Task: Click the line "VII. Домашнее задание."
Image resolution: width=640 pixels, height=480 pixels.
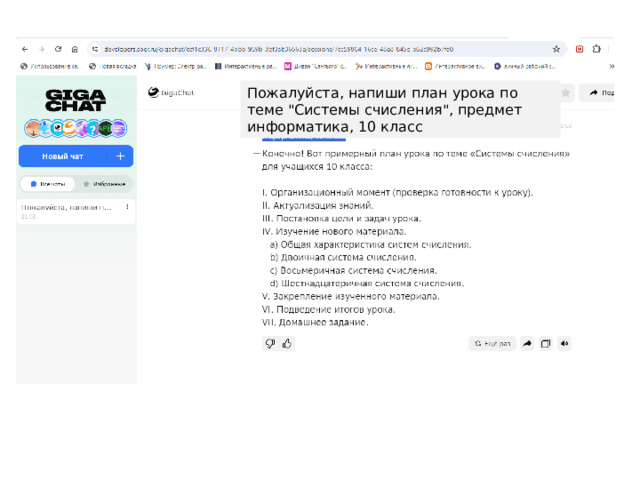Action: click(x=315, y=322)
